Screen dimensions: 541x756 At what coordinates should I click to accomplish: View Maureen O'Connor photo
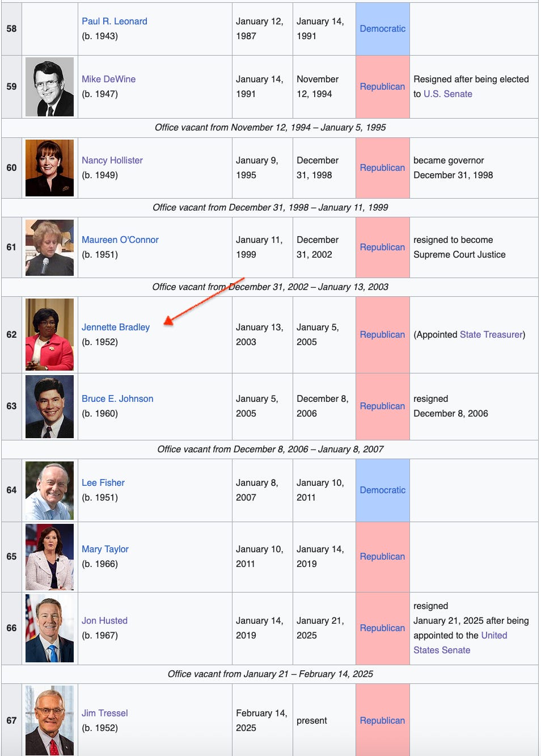coord(49,247)
